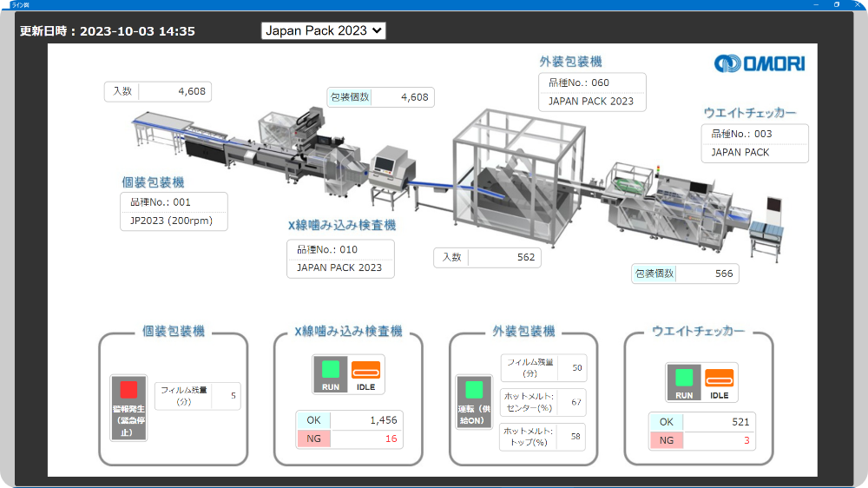The image size is (868, 488).
Task: Click the ウエイトチェッカー status panel title
Action: point(698,331)
